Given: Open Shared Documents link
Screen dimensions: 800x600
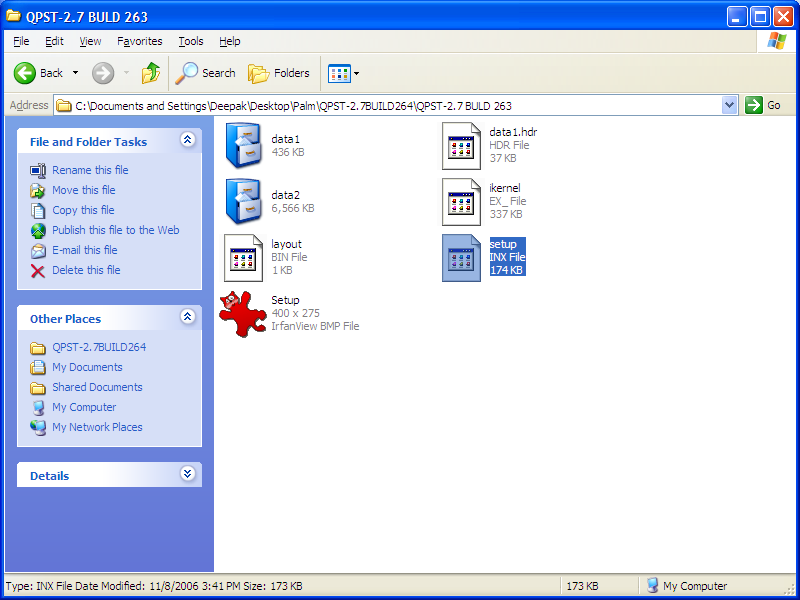Looking at the screenshot, I should [97, 387].
